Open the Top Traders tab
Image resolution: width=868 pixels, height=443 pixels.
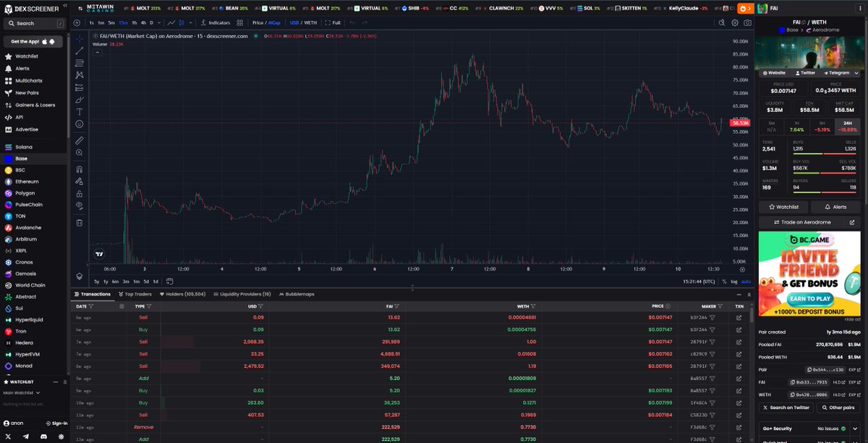pos(136,294)
